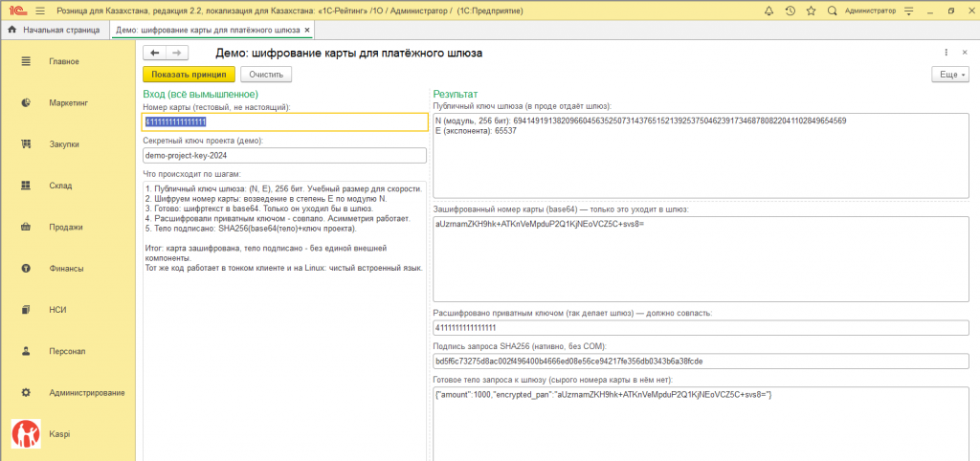Select the Демо: шифрование карты tab

tap(208, 30)
